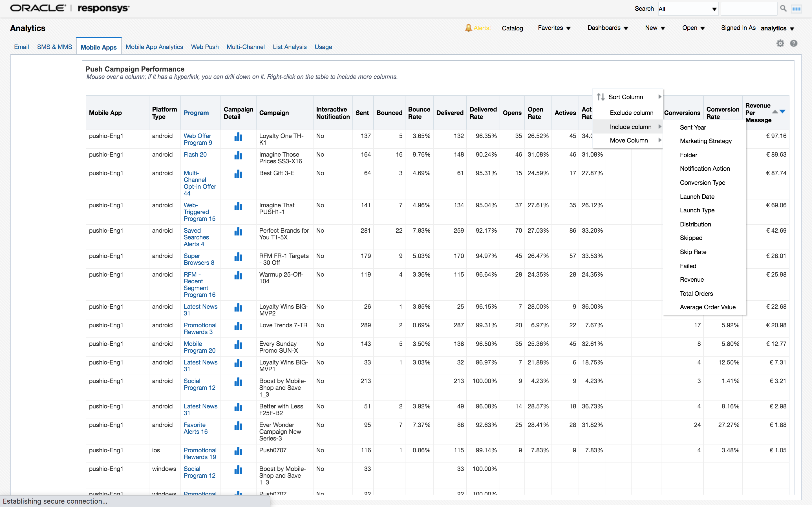The height and width of the screenshot is (507, 812).
Task: Switch to the Web Push tab
Action: pos(205,47)
